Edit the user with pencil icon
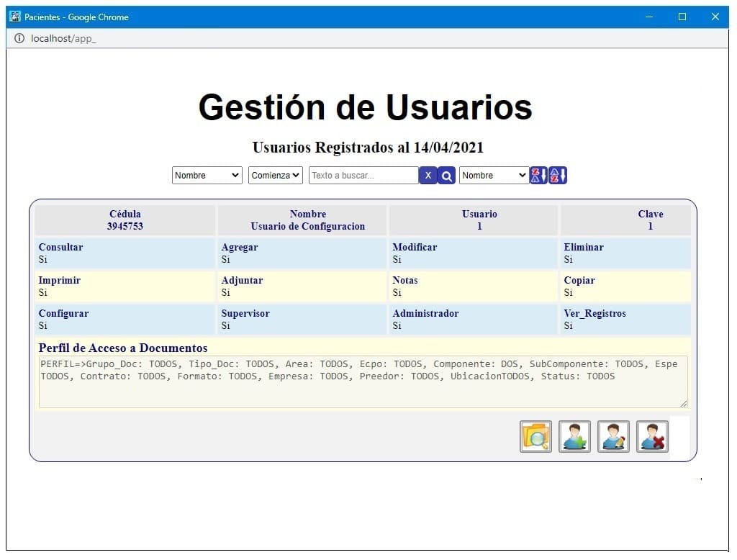 [613, 436]
